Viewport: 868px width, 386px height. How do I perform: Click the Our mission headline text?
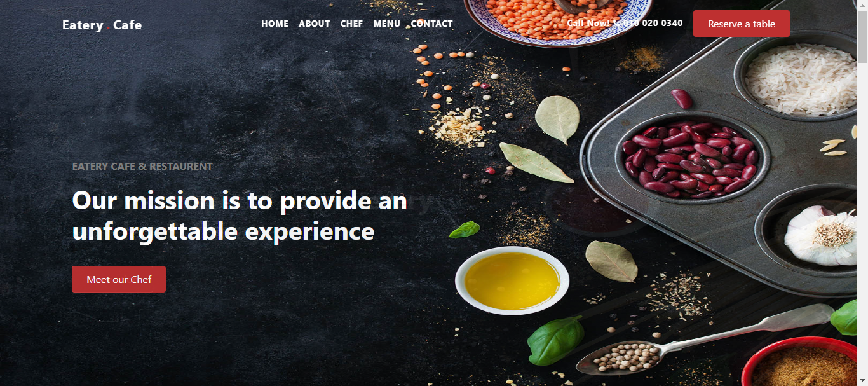click(x=240, y=216)
